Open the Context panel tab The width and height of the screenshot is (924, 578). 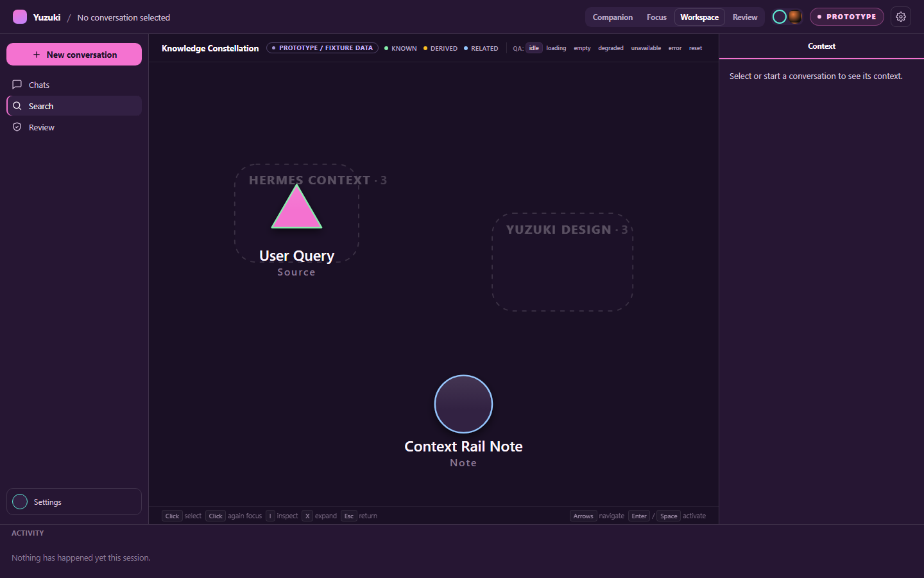(x=821, y=46)
